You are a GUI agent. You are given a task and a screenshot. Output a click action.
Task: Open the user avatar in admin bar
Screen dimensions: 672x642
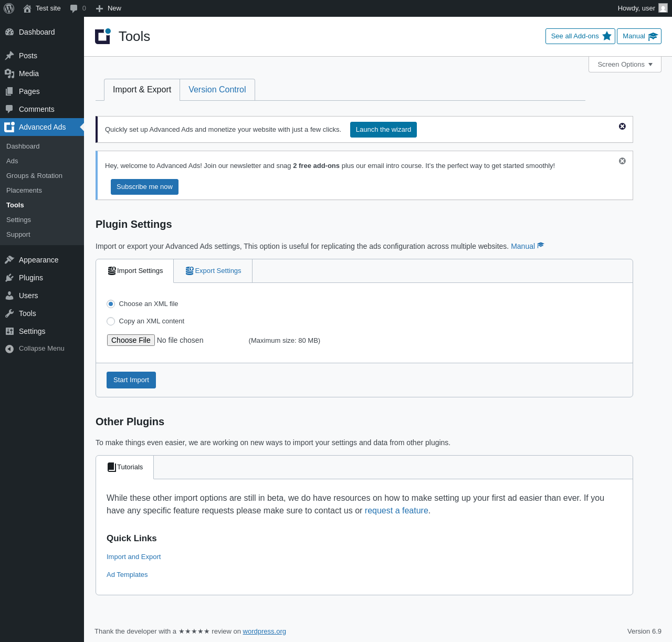663,8
